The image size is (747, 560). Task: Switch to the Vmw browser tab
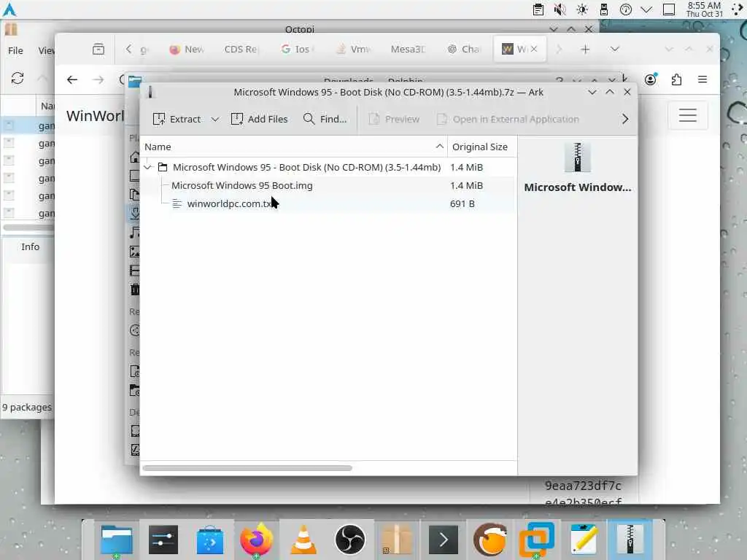click(x=353, y=49)
